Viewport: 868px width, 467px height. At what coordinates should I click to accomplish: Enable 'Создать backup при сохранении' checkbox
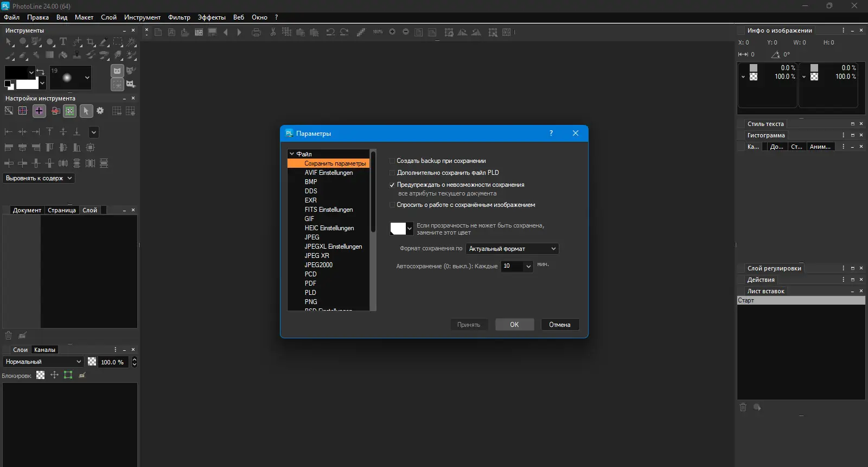tap(392, 161)
